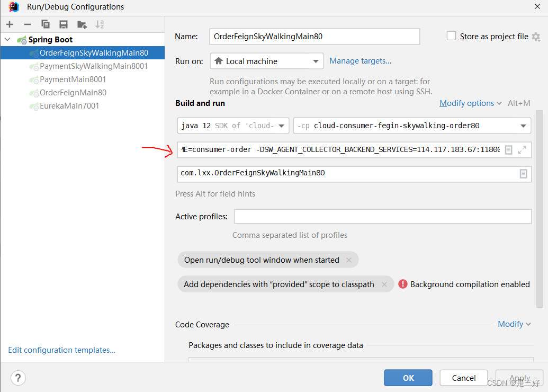The image size is (548, 392).
Task: Click the dialog's vertical scrollbar
Action: pyautogui.click(x=540, y=209)
